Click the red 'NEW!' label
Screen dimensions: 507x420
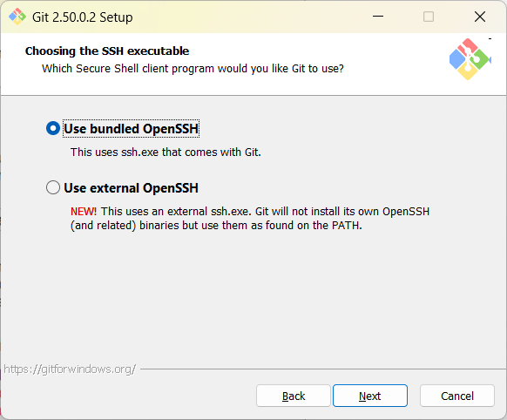pyautogui.click(x=84, y=212)
